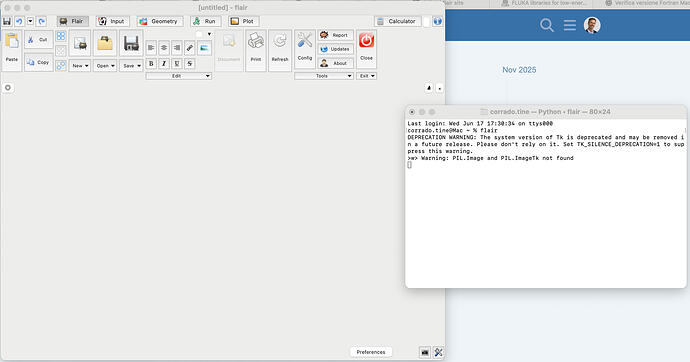The image size is (690, 362).
Task: Click the white color swatch above the Edit toolbar
Action: click(199, 34)
